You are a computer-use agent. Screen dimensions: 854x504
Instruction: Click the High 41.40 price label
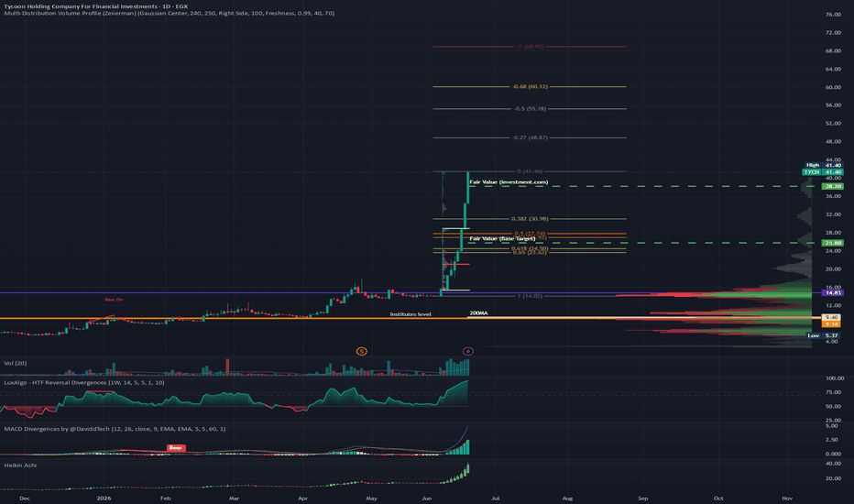click(x=824, y=165)
